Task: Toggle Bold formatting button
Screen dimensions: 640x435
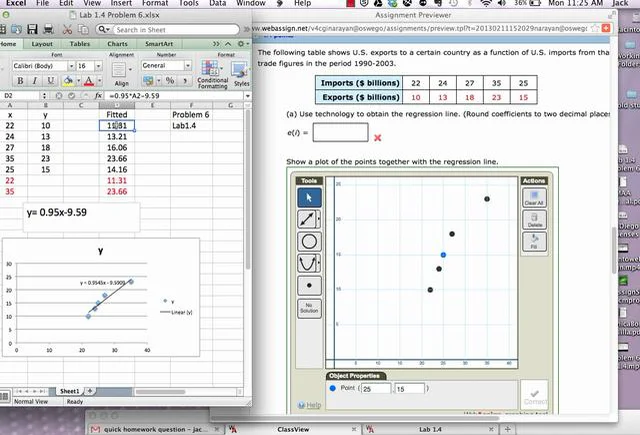Action: [20, 81]
